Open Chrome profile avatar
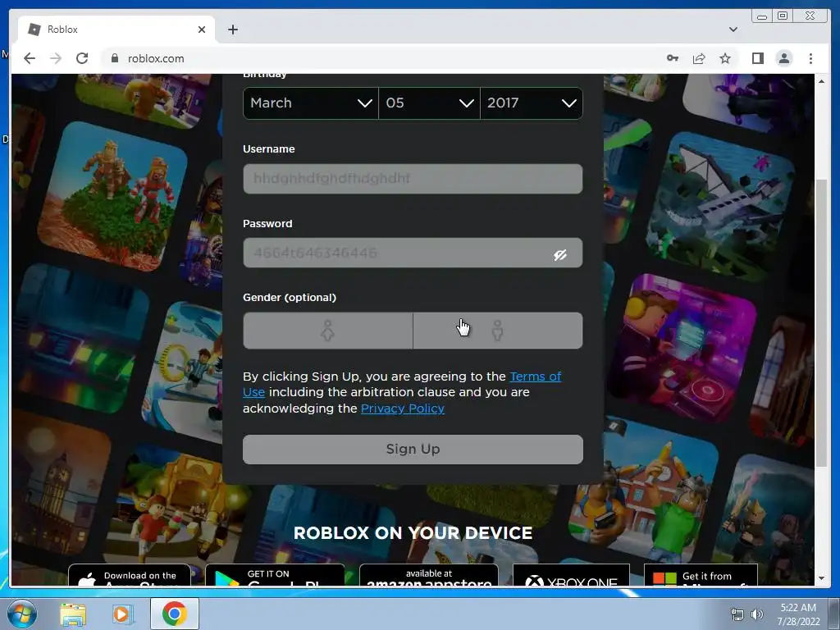 click(x=783, y=58)
